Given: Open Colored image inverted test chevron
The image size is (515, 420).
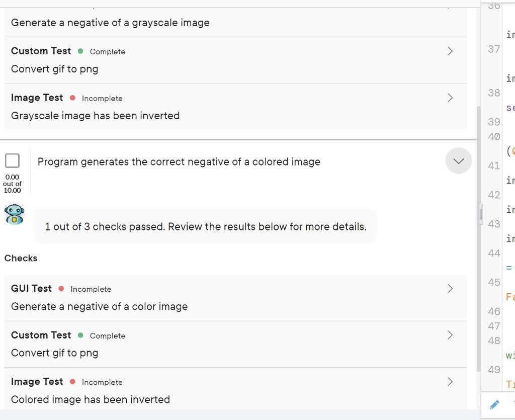Looking at the screenshot, I should click(450, 382).
